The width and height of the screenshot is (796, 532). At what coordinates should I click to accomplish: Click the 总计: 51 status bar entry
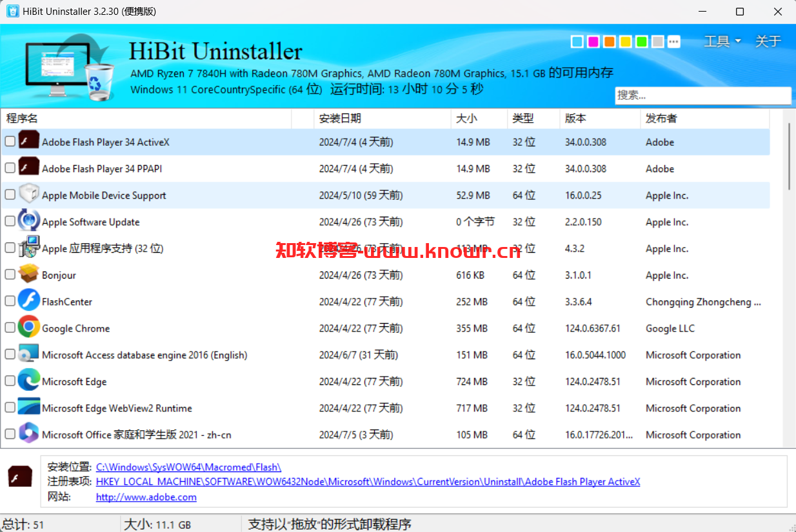pos(23,524)
